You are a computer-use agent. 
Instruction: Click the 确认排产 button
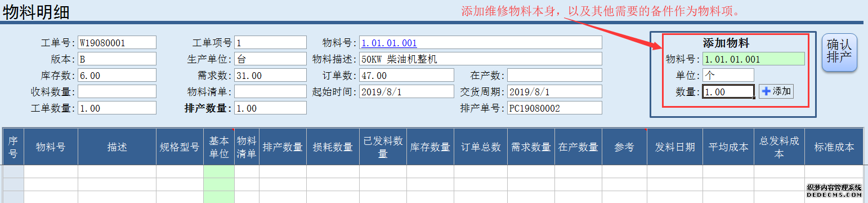[x=839, y=52]
